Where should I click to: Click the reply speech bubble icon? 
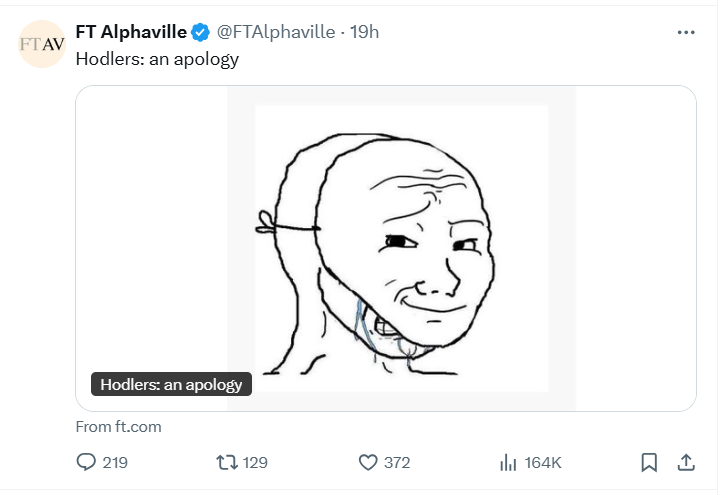click(x=86, y=462)
